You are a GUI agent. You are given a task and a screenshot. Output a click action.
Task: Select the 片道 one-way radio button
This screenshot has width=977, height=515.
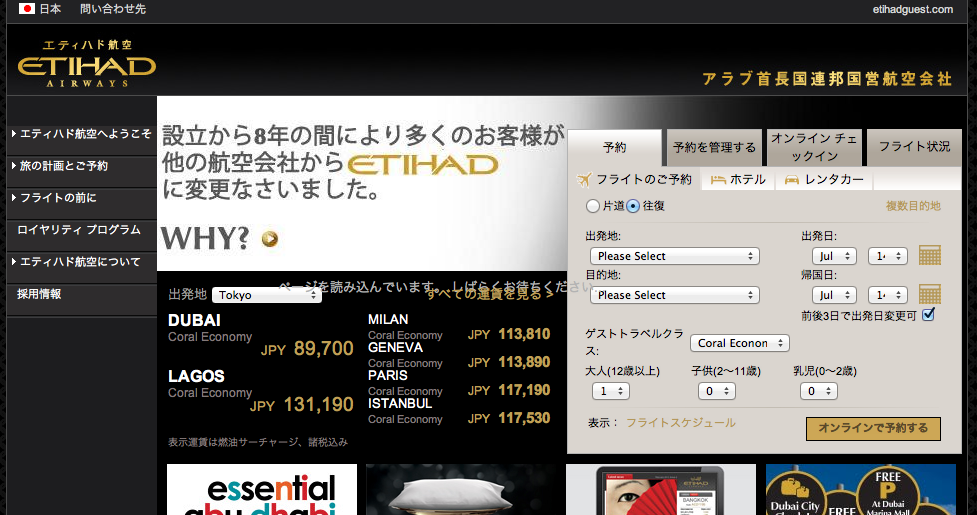tap(593, 206)
